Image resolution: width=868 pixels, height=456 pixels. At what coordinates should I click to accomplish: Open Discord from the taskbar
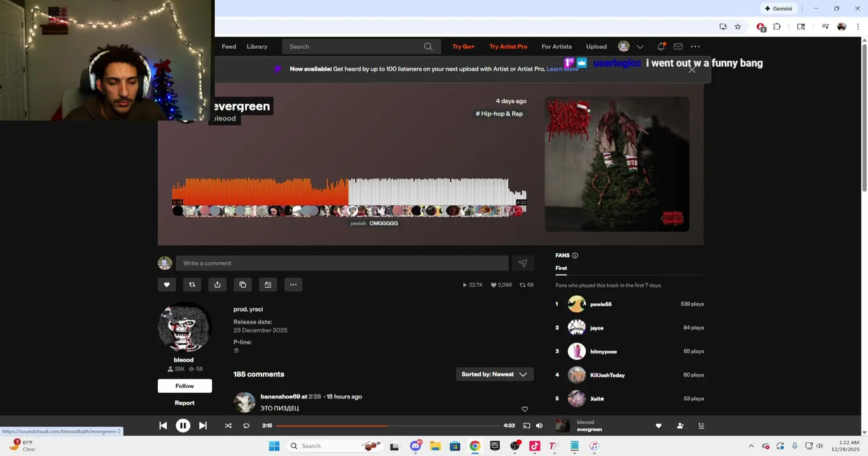click(x=415, y=446)
